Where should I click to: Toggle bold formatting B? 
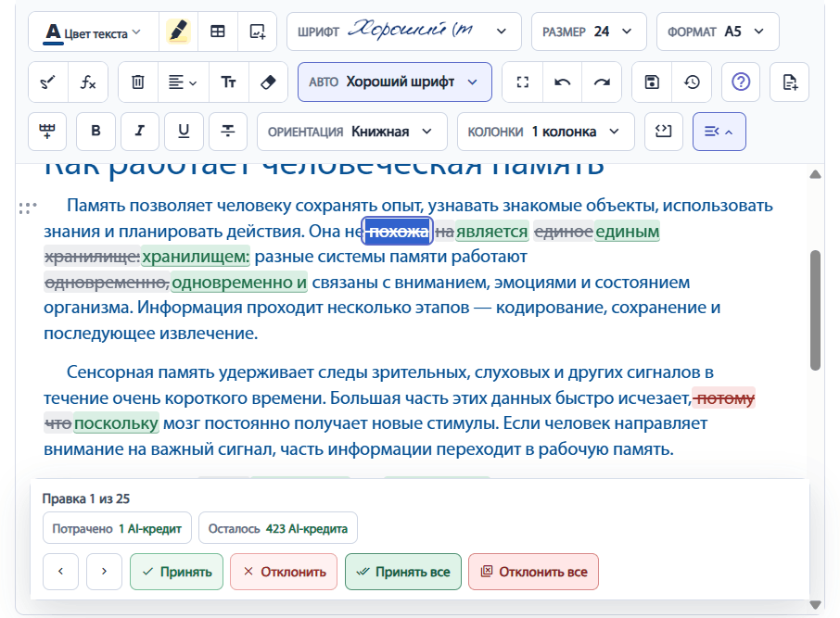pos(95,132)
